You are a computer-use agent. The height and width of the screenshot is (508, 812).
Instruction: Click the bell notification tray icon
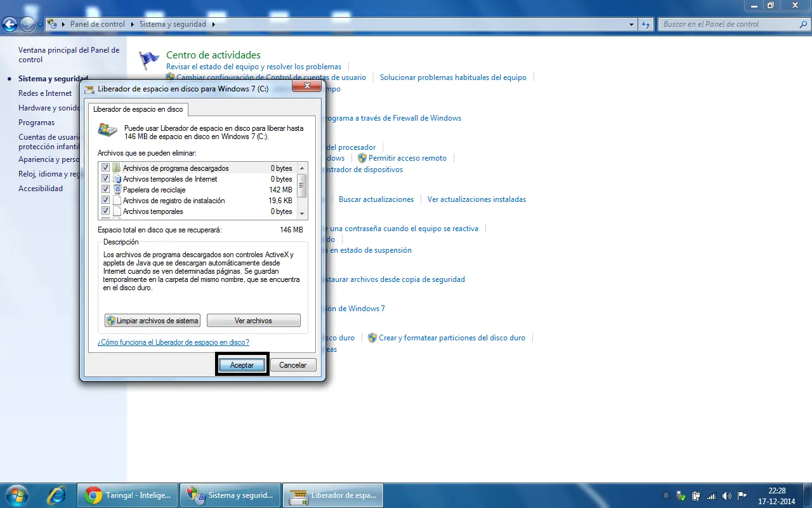click(x=666, y=495)
